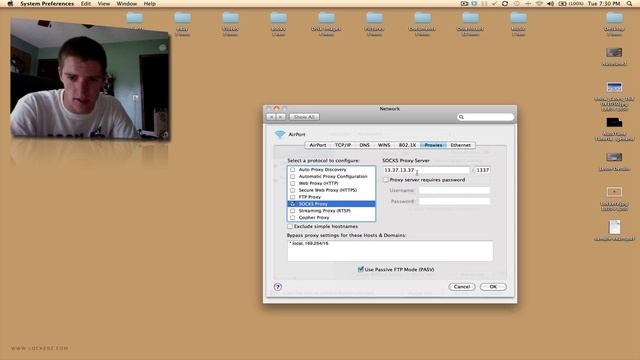Viewport: 640px width, 360px height.
Task: Open the Apple menu
Action: click(x=10, y=4)
